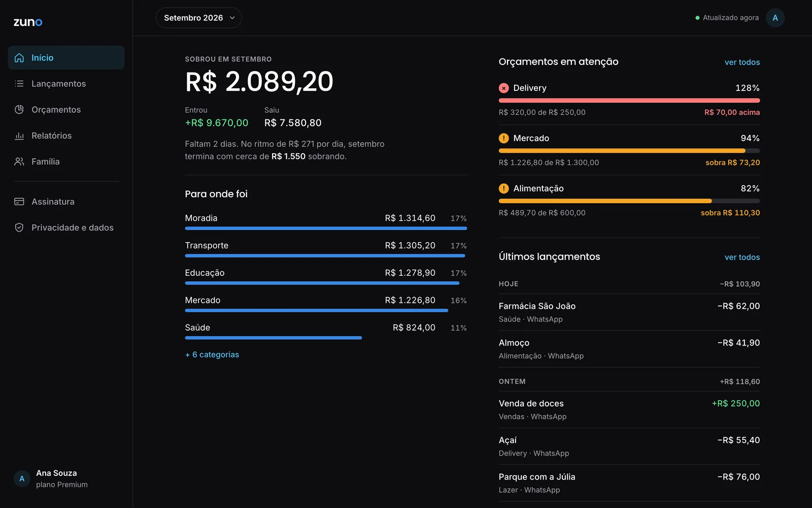The image size is (812, 508).
Task: Open the Família menu item
Action: [66, 162]
